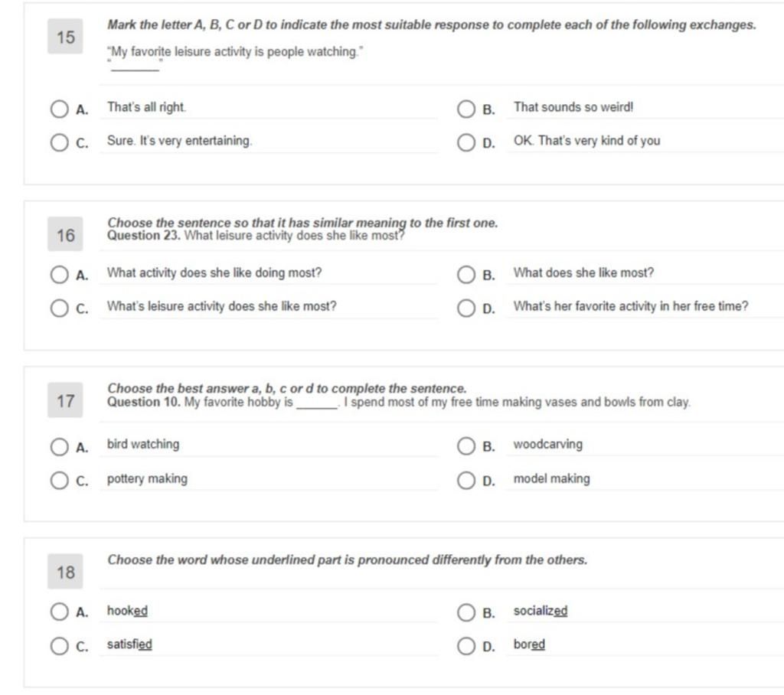
Task: Pick 'bored' option D
Action: 466,646
